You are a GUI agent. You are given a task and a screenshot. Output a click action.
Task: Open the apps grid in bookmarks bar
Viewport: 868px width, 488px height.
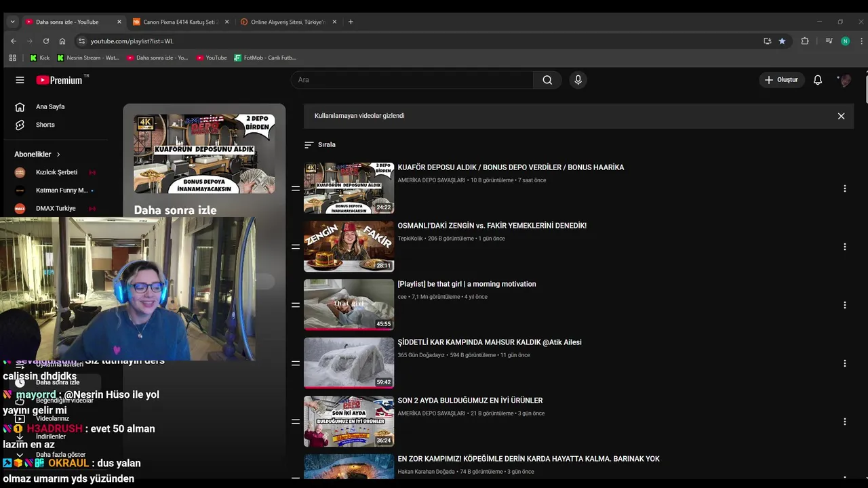(12, 58)
